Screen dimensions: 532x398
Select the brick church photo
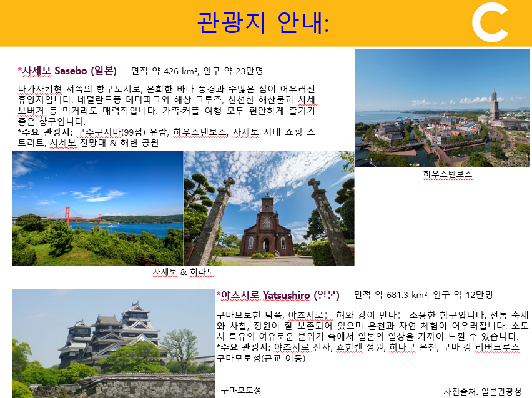click(x=268, y=209)
